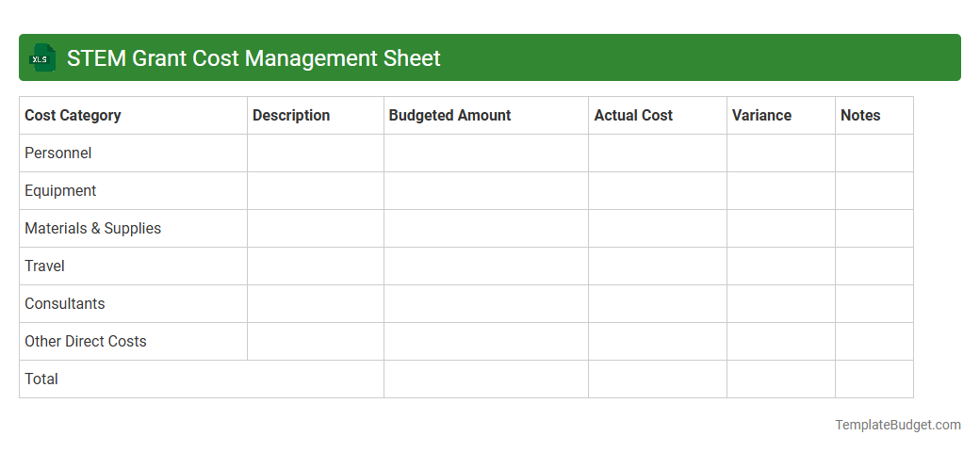This screenshot has height=452, width=980.
Task: Click the Total Actual Cost cell
Action: (658, 379)
